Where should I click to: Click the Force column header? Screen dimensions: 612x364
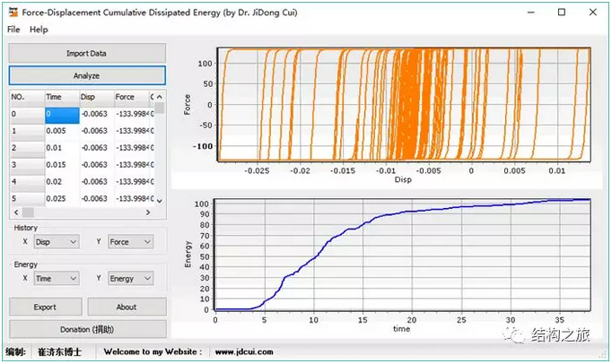130,97
